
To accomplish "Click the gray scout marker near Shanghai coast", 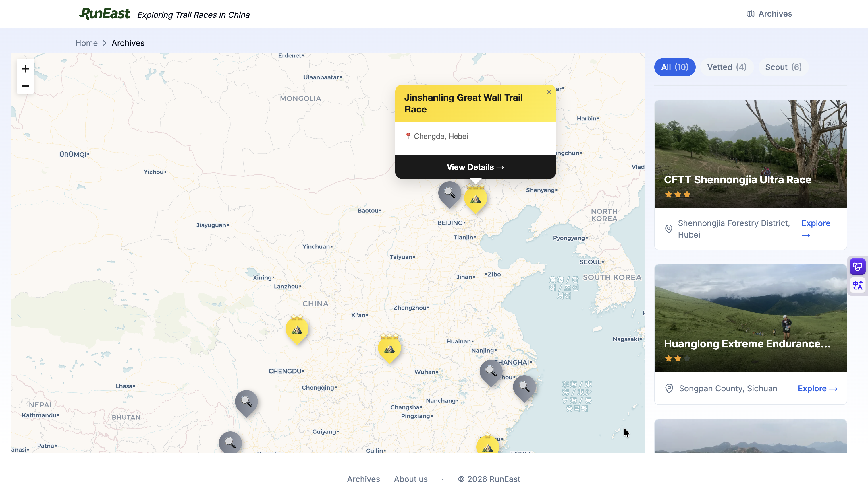I will [x=524, y=387].
